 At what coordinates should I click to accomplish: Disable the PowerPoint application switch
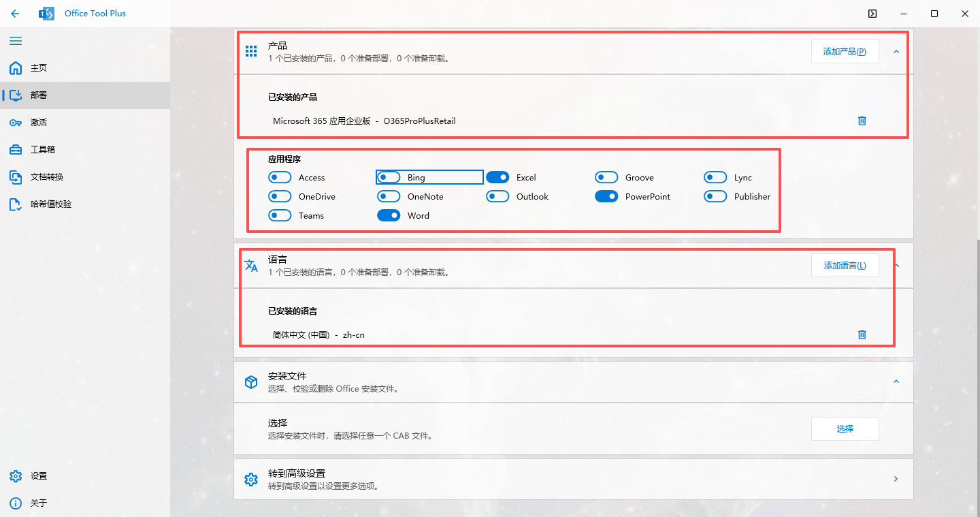pos(606,196)
